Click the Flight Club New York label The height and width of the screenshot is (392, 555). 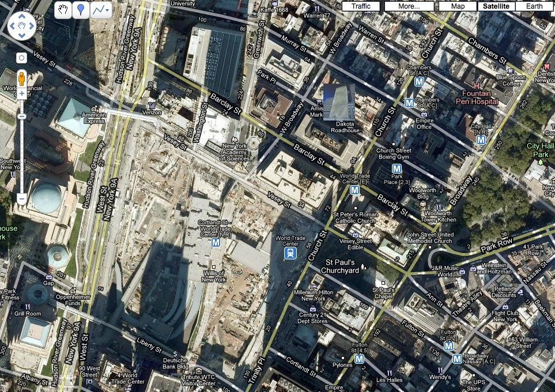pos(505,316)
